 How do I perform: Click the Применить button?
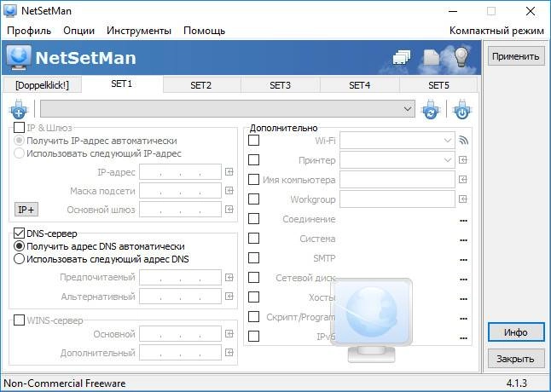(x=515, y=56)
